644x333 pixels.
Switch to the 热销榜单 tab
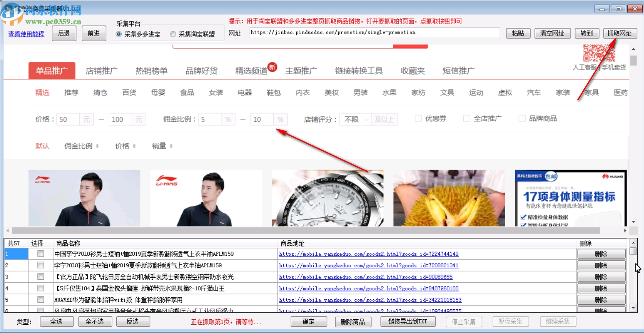tap(152, 71)
